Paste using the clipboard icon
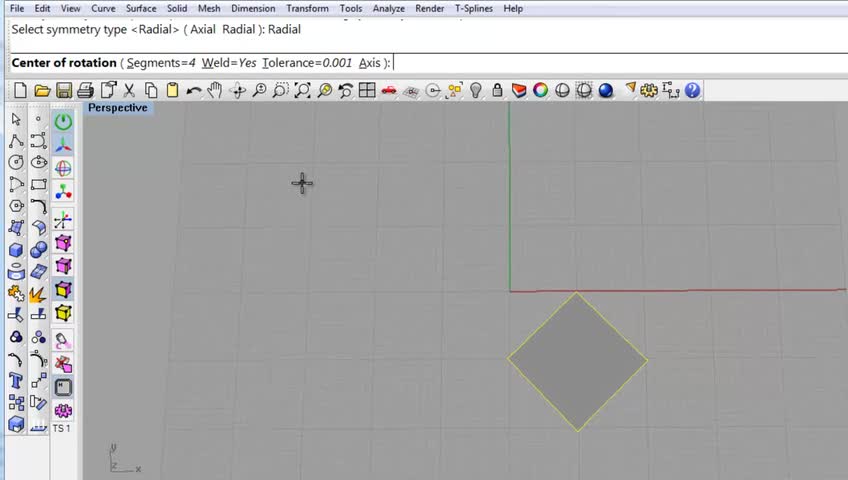 coord(173,90)
